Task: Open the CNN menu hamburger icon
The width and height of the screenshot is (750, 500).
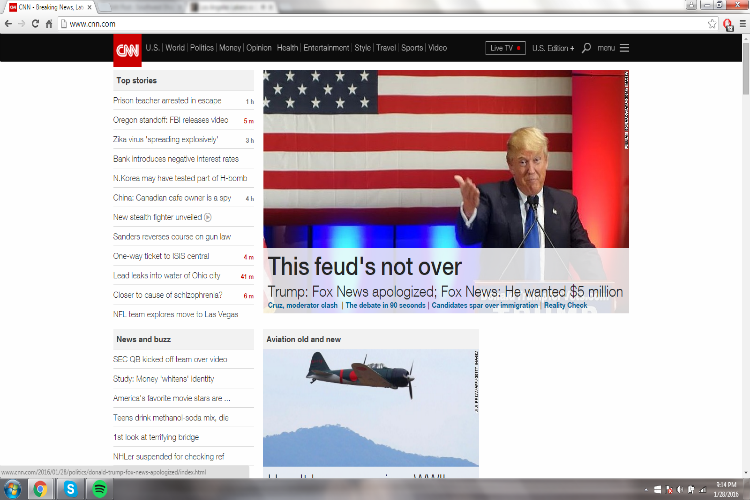Action: pyautogui.click(x=624, y=48)
